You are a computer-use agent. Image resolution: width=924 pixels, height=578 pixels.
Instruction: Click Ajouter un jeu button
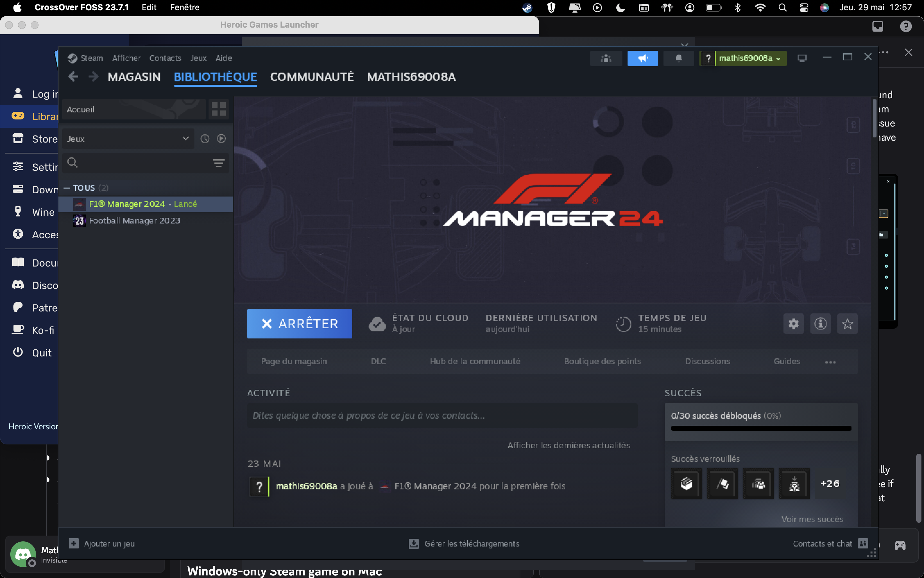(102, 544)
